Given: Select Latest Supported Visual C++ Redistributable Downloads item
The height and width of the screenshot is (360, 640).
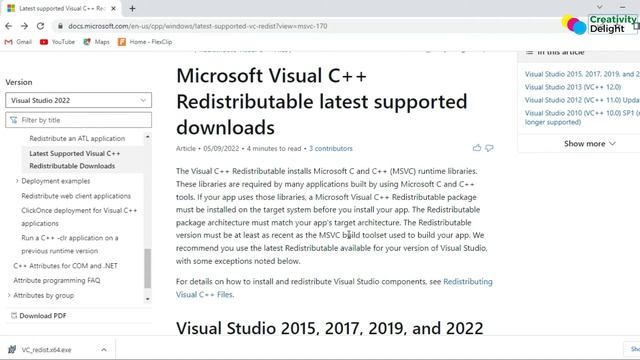Looking at the screenshot, I should click(75, 160).
